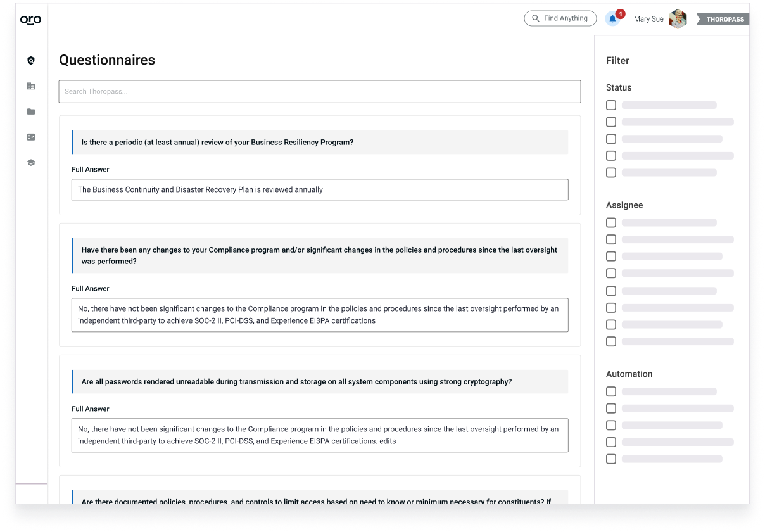
Task: Click the Status filter section label
Action: [619, 87]
